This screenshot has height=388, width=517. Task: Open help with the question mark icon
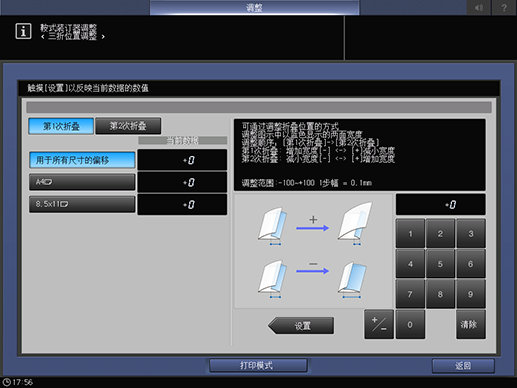[x=504, y=7]
